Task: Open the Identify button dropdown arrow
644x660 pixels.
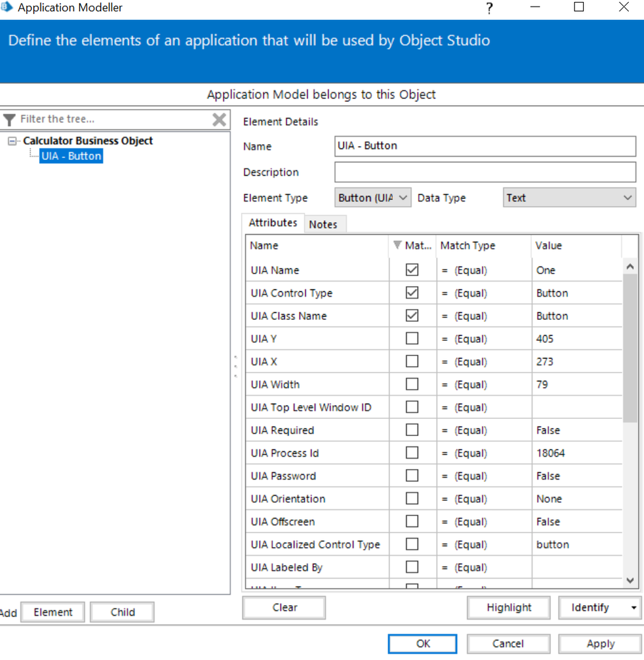Action: (x=634, y=608)
